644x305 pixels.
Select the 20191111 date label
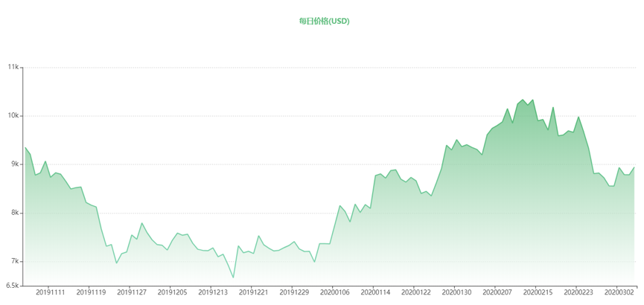point(51,292)
